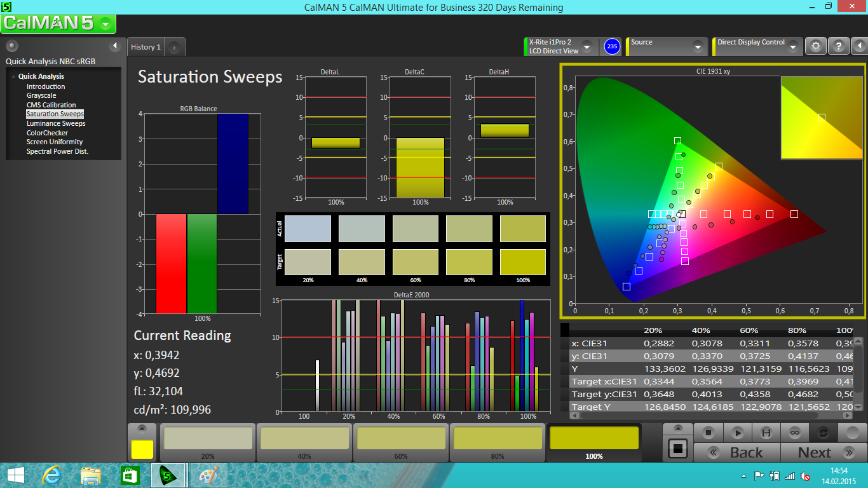Switch to the History 1 tab
Viewport: 868px width, 488px height.
[x=146, y=47]
